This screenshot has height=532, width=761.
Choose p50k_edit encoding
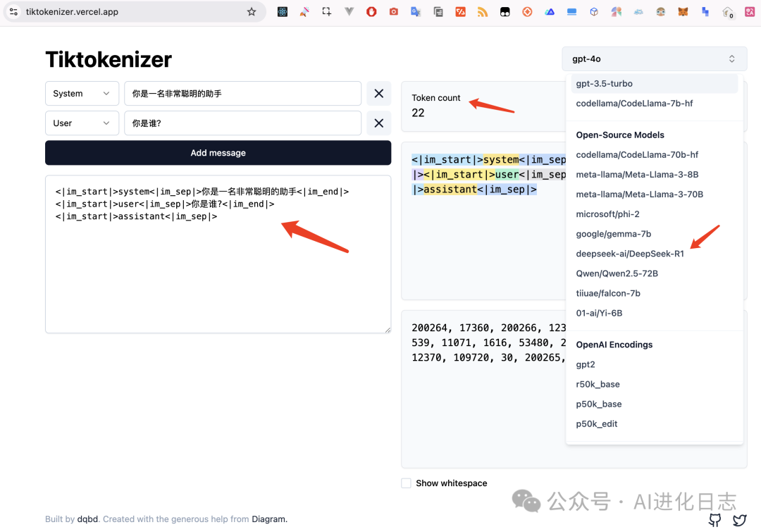click(654, 424)
